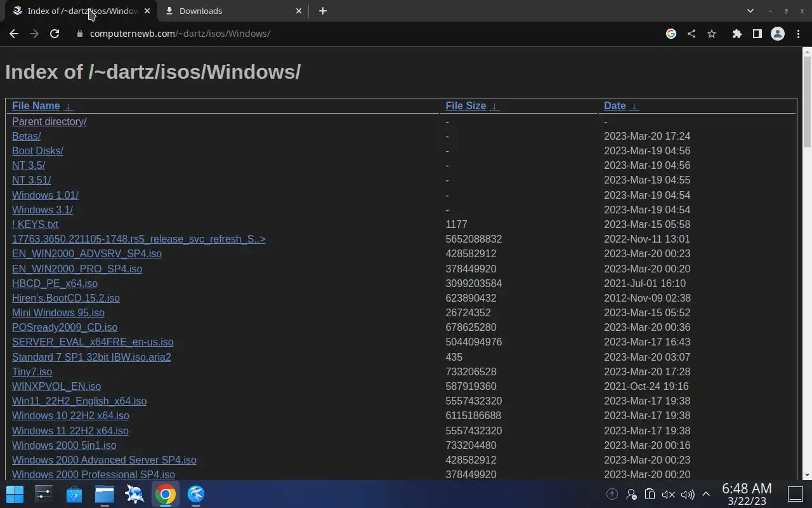The height and width of the screenshot is (508, 812).
Task: Open the NT 3.5 folder
Action: coord(29,165)
